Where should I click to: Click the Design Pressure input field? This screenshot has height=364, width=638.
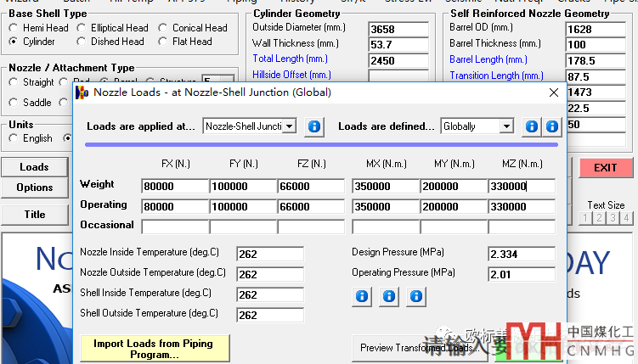pyautogui.click(x=521, y=255)
